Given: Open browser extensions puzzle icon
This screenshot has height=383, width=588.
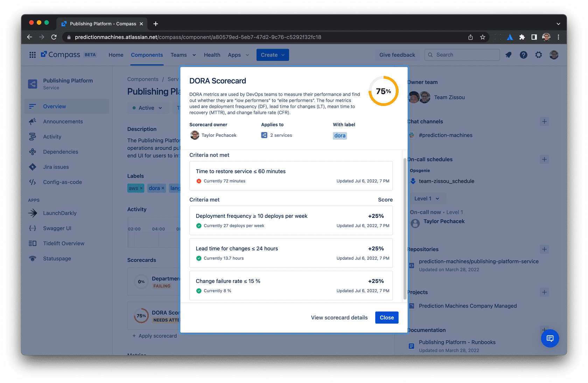Looking at the screenshot, I should (x=522, y=37).
